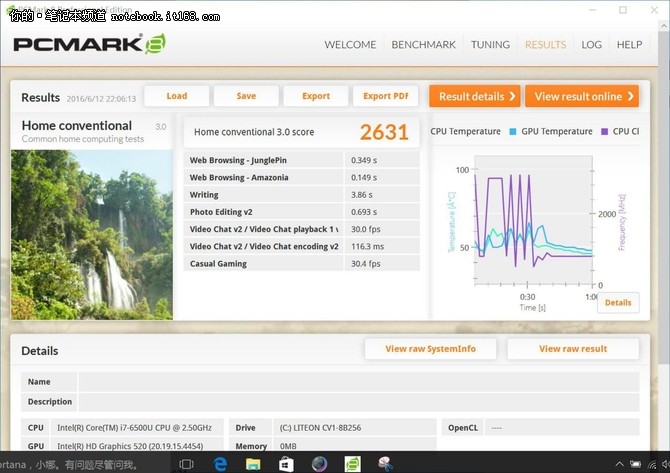Click the dark sphere app taskbar icon
670x473 pixels.
click(x=319, y=464)
